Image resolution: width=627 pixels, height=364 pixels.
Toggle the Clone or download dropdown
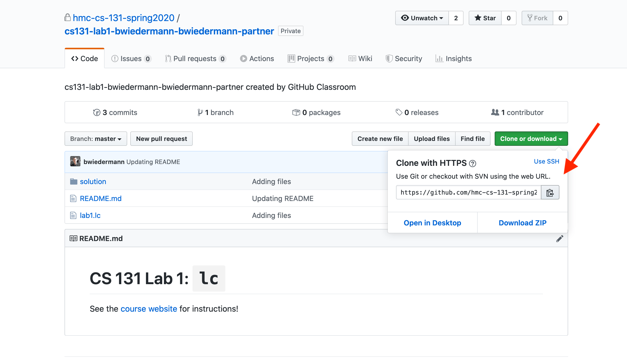click(x=531, y=139)
